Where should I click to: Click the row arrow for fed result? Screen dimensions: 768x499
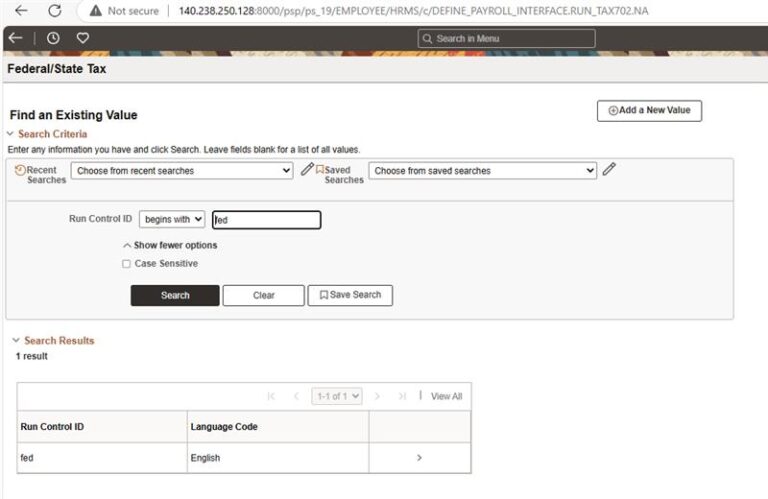(419, 458)
